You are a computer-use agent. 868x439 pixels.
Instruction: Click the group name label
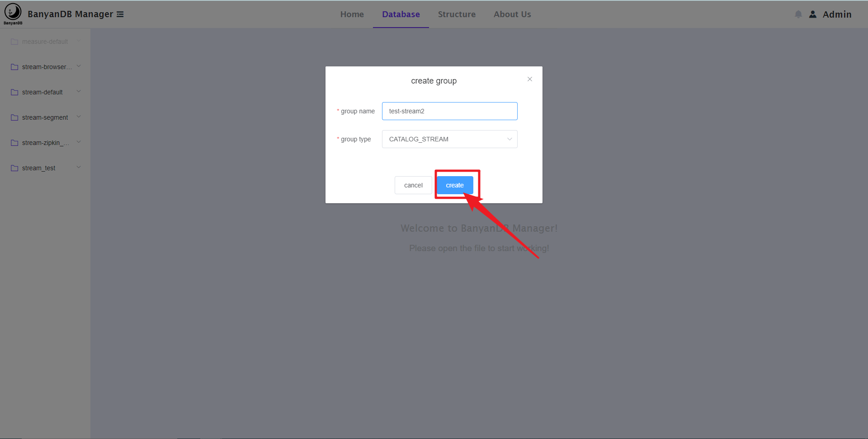[358, 111]
